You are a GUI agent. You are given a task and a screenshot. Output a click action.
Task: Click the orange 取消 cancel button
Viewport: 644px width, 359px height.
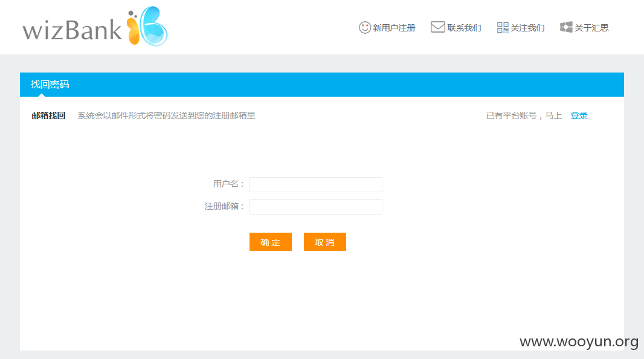(325, 242)
